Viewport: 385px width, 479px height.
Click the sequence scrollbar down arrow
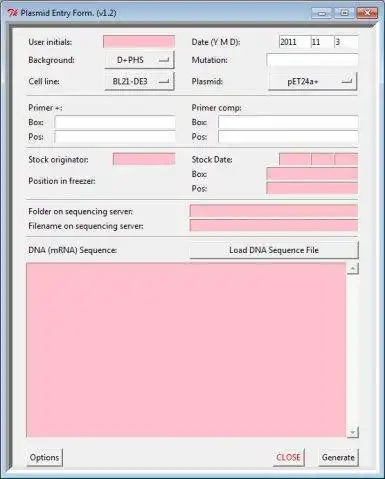click(x=353, y=432)
